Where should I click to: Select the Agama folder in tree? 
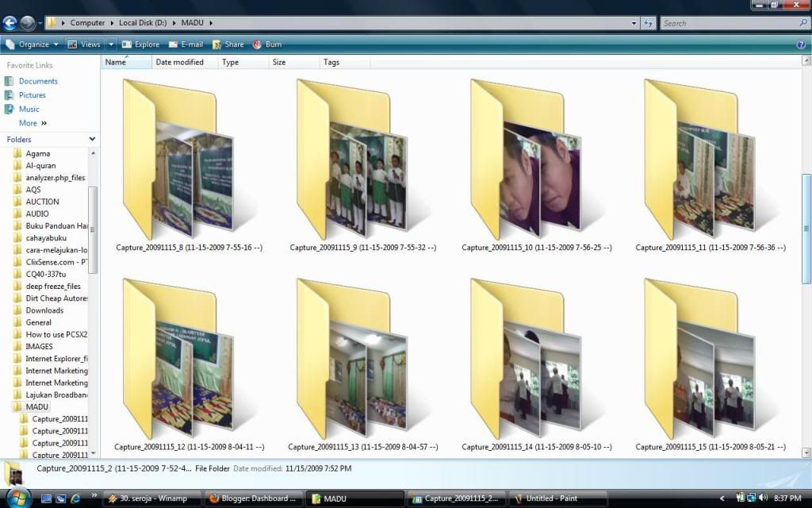(x=38, y=154)
